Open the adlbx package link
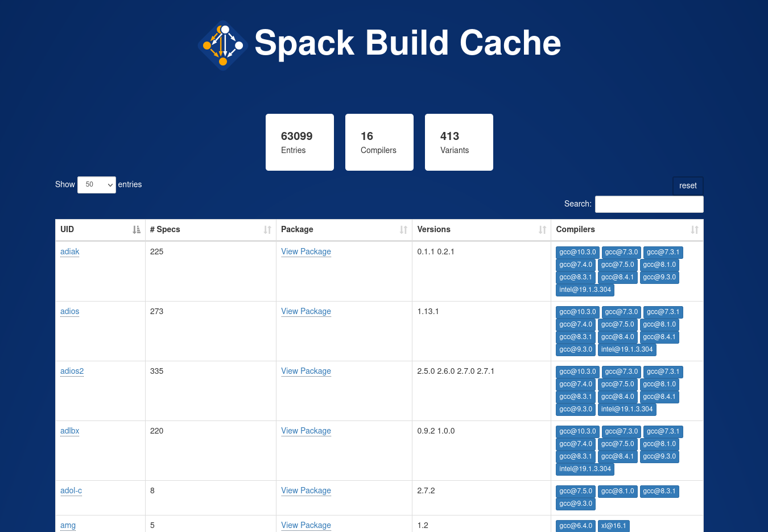 (x=70, y=431)
